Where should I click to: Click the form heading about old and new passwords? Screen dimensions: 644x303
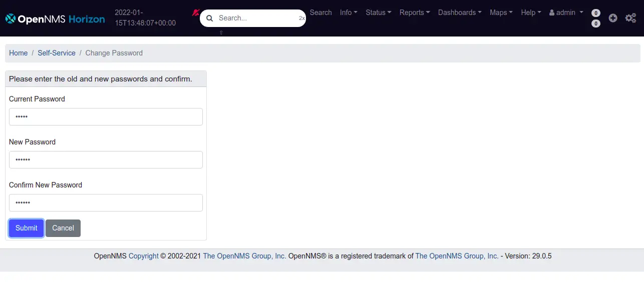101,79
